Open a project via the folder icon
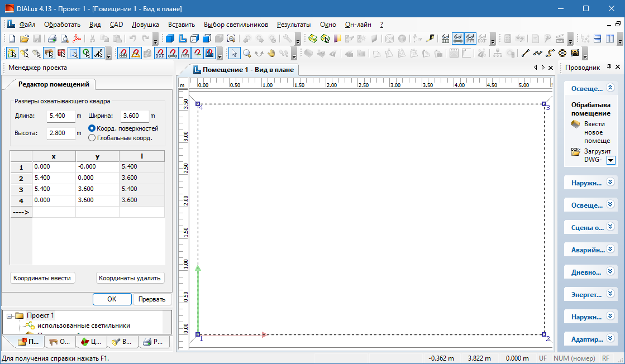The image size is (625, 364). tap(25, 39)
